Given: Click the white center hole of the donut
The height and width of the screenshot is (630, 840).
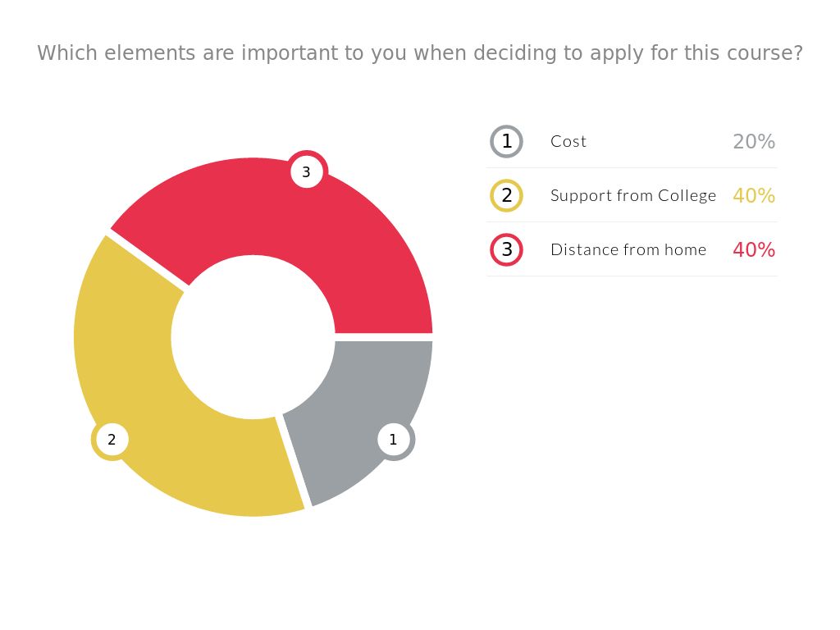Looking at the screenshot, I should pyautogui.click(x=253, y=337).
